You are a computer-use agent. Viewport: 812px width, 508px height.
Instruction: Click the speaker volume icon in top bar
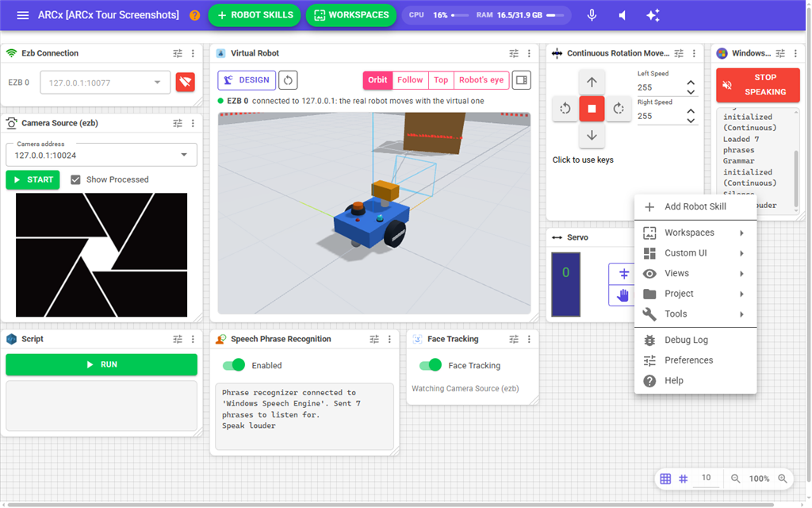coord(622,15)
